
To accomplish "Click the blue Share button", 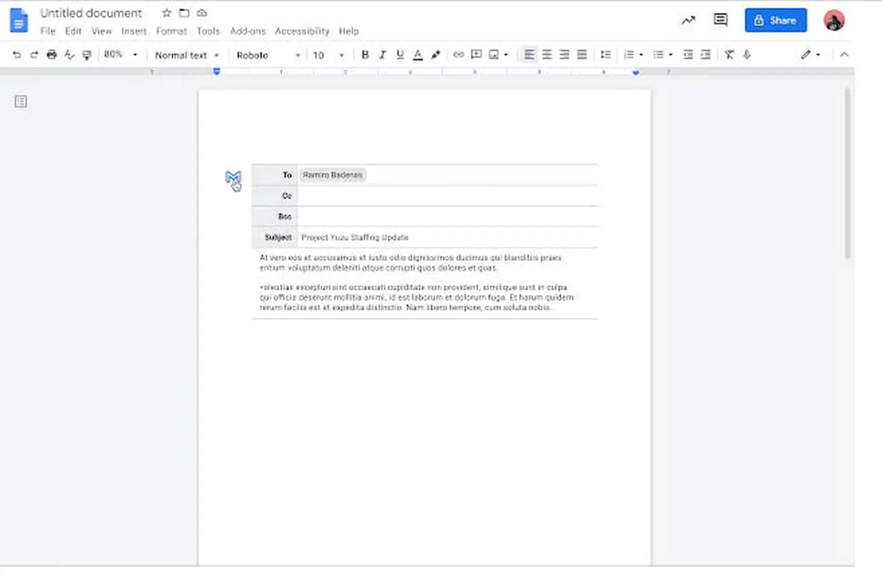I will 775,20.
